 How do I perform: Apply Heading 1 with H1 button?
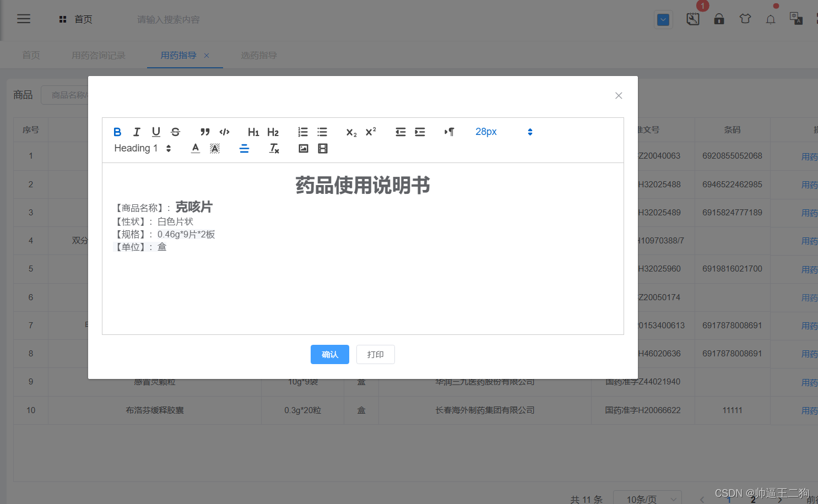tap(253, 132)
